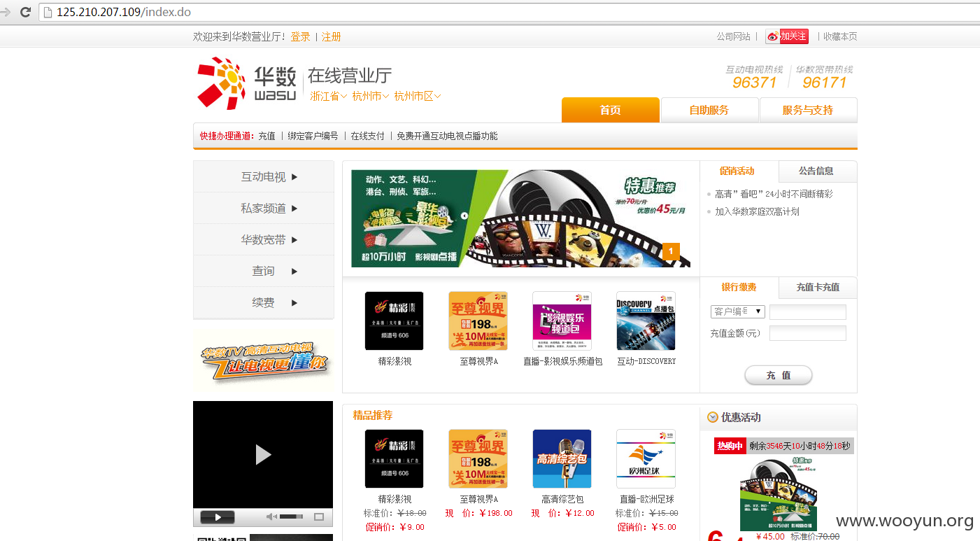Click the 收藏本页 link
Viewport: 980px width, 541px height.
(840, 36)
